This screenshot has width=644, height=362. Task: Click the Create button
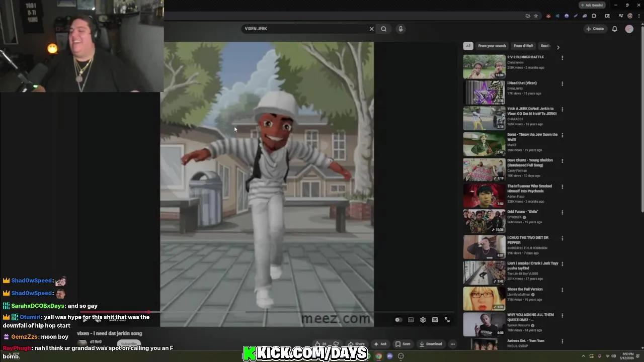(595, 29)
